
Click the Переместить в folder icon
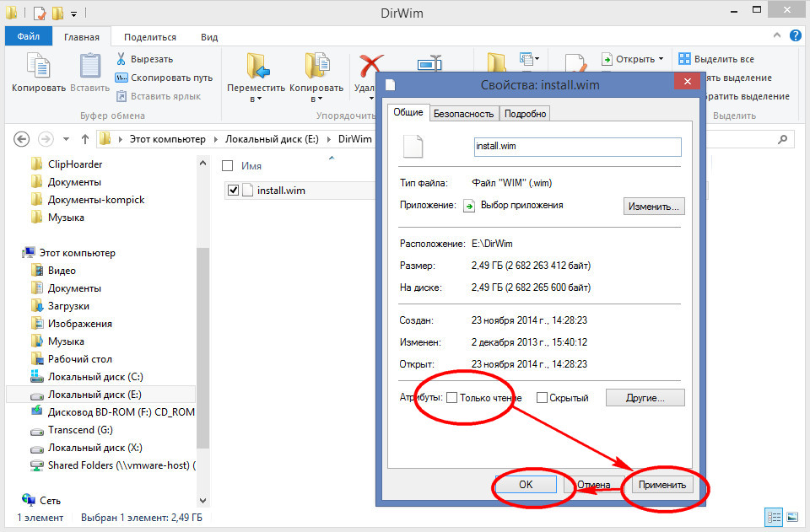256,66
